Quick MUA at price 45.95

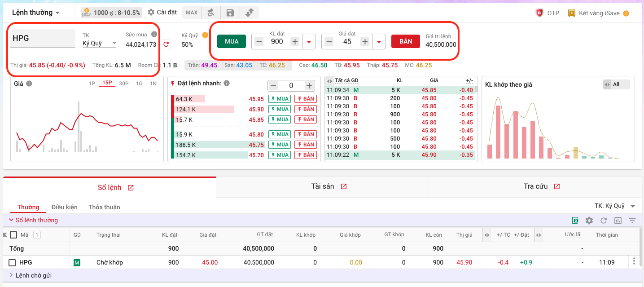[x=280, y=99]
